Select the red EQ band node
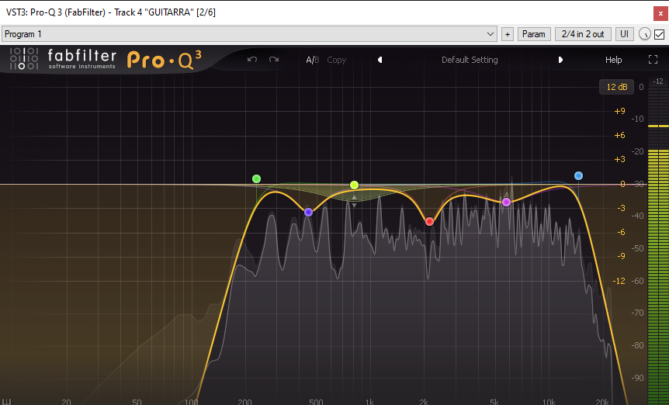The height and width of the screenshot is (405, 669). click(430, 221)
